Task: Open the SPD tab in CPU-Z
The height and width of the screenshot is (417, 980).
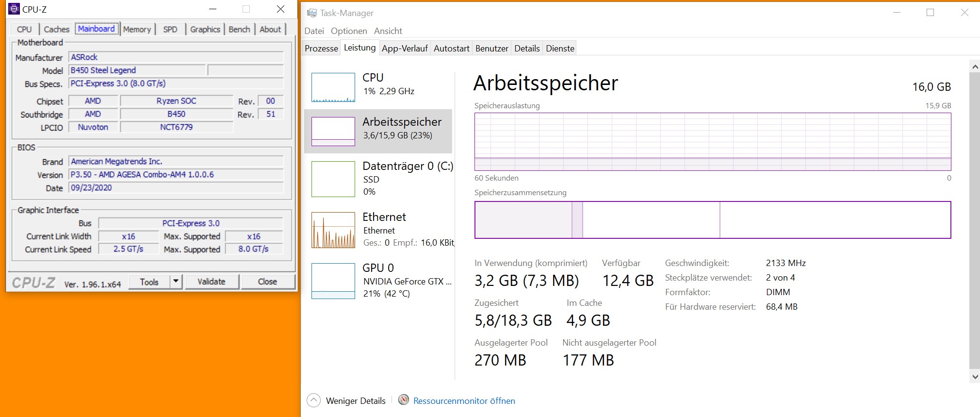Action: point(170,30)
